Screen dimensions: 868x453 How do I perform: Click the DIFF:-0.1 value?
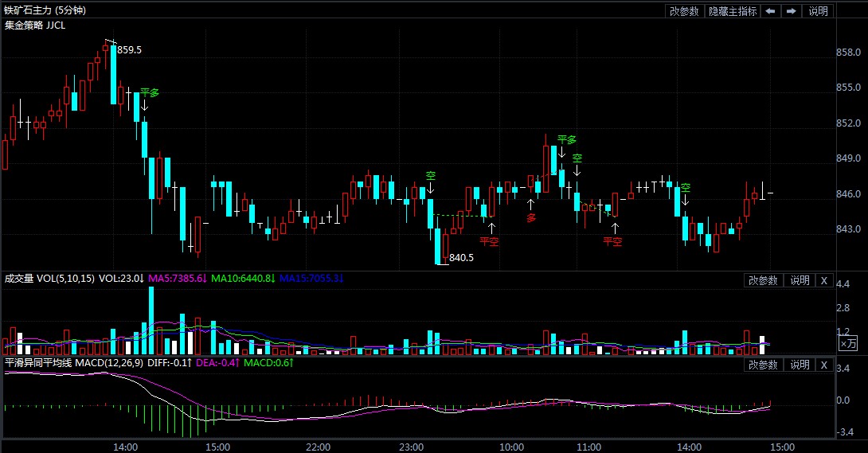pyautogui.click(x=170, y=363)
